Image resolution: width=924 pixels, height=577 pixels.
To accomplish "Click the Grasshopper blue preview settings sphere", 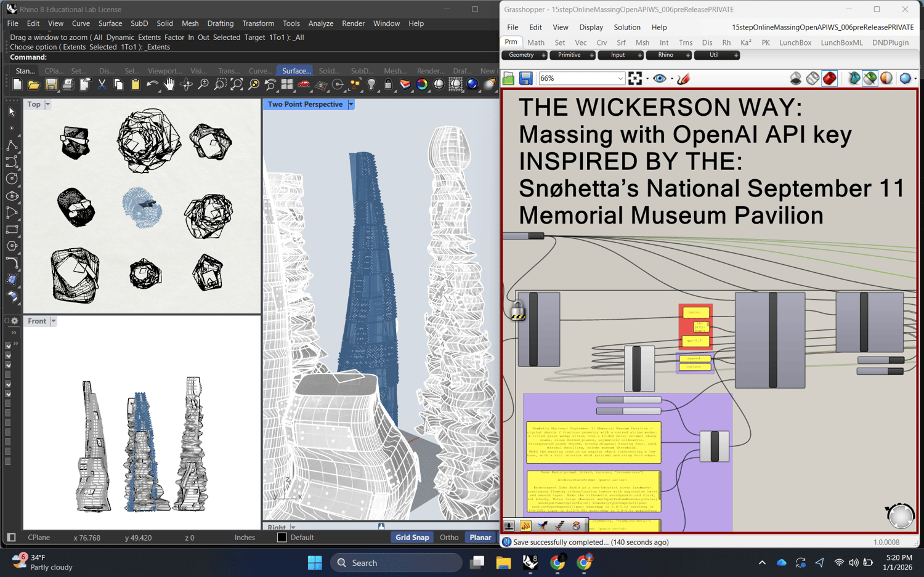I will 906,79.
